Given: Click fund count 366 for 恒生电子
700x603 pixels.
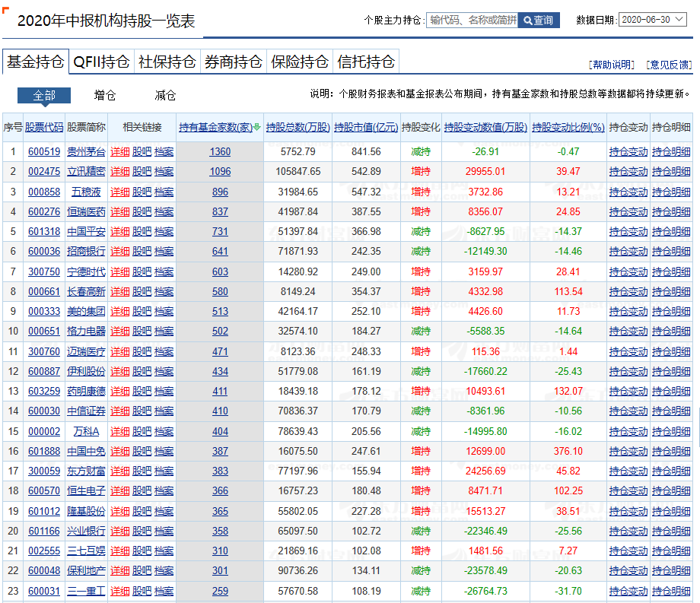Looking at the screenshot, I should coord(220,491).
